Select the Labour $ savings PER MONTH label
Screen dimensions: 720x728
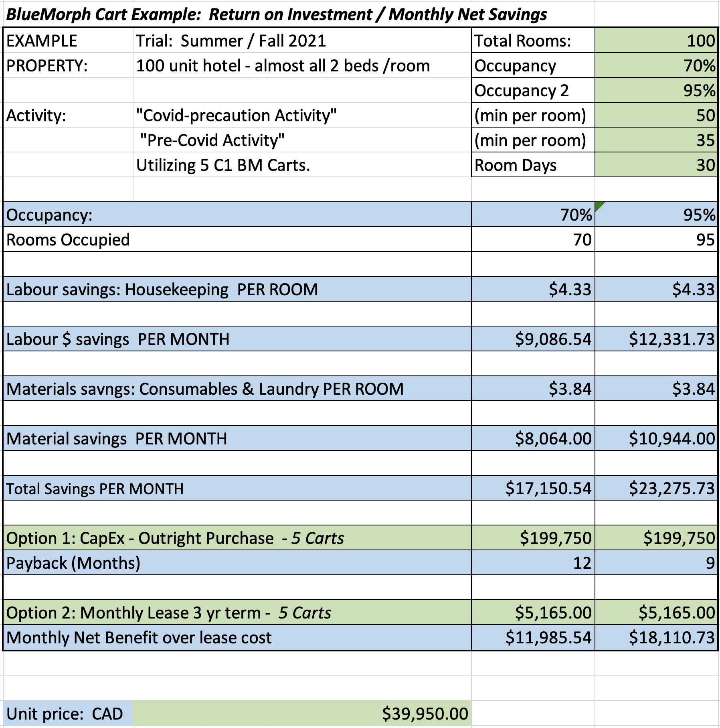[x=237, y=339]
